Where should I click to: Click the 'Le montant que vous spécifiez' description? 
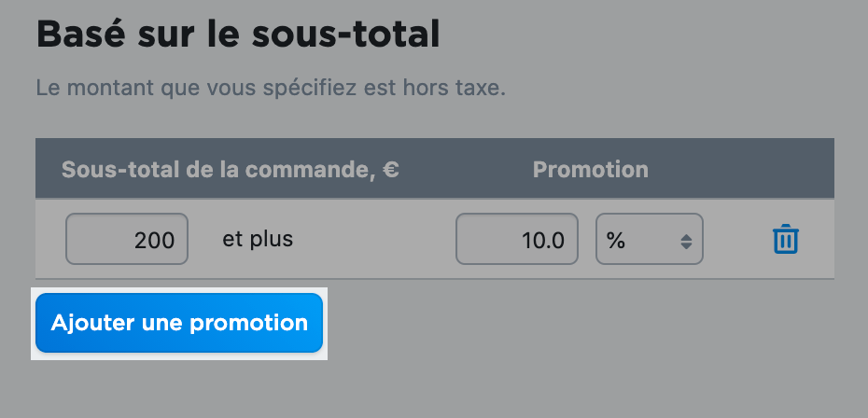pyautogui.click(x=271, y=88)
